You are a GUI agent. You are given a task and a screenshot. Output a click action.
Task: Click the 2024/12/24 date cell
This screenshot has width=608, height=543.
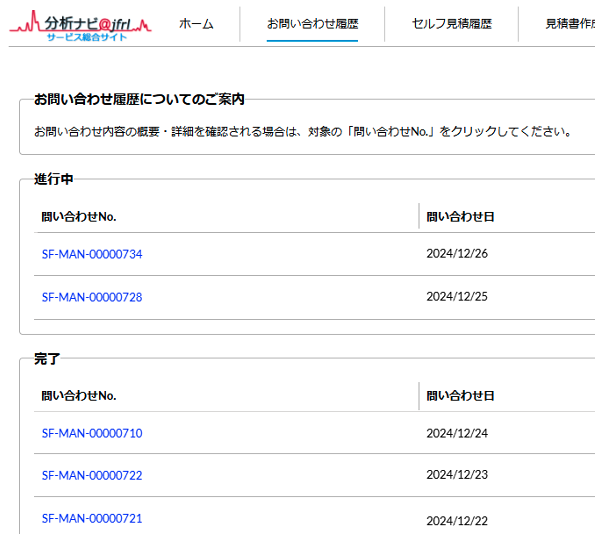[x=457, y=434]
